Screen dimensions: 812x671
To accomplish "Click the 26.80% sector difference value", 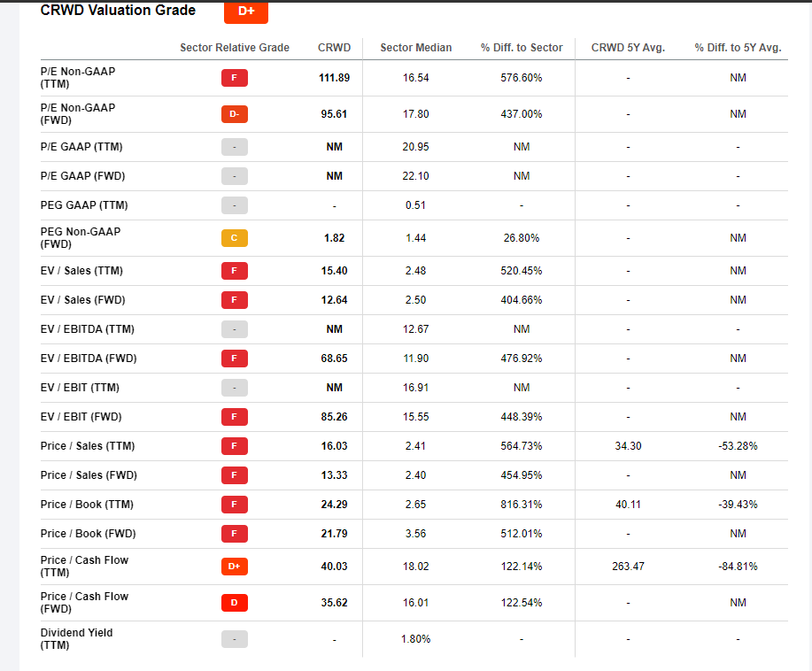I will click(522, 238).
